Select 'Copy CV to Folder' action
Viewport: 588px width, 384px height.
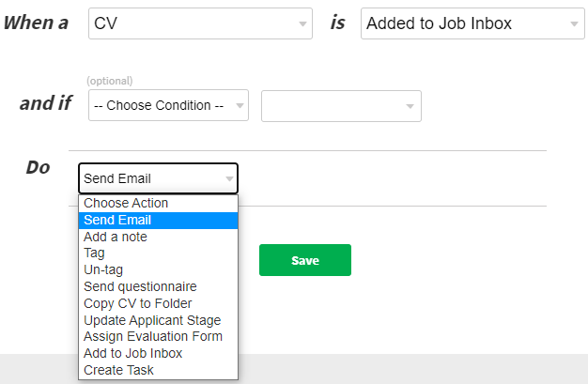(137, 303)
